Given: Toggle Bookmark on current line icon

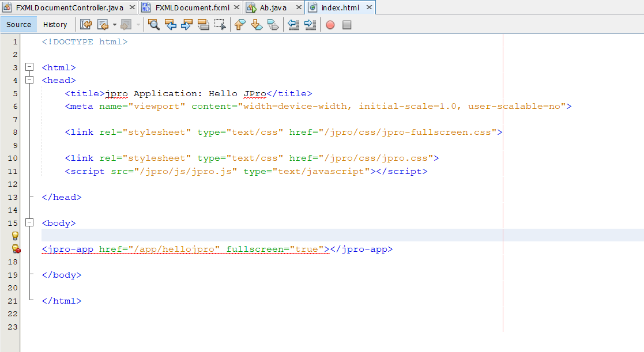Looking at the screenshot, I should (273, 25).
